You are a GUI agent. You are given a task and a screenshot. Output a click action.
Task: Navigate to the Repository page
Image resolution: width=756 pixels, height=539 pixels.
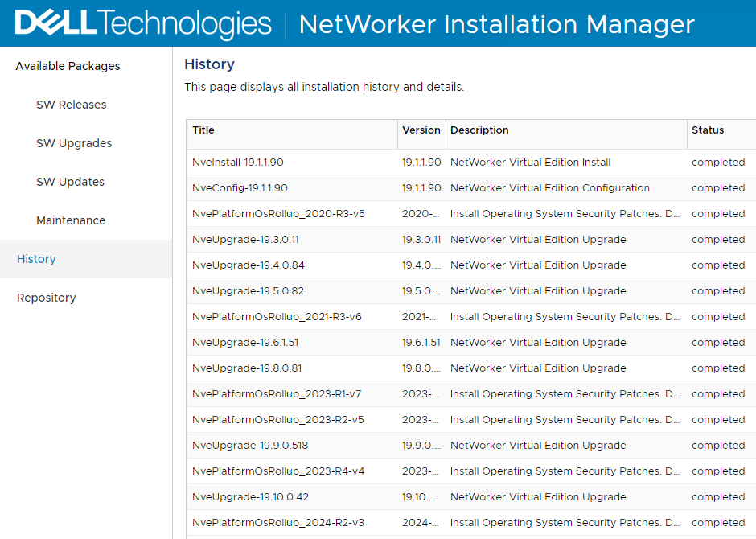pyautogui.click(x=46, y=298)
